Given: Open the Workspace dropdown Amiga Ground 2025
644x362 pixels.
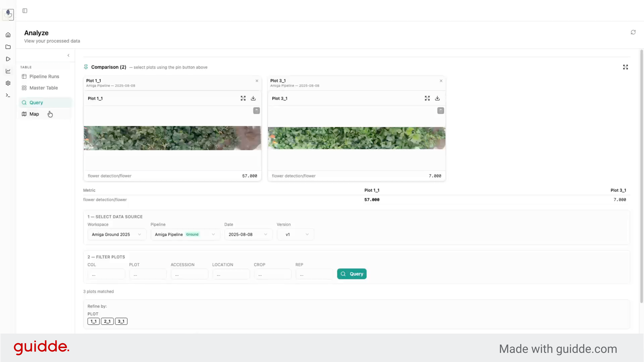Looking at the screenshot, I should pyautogui.click(x=117, y=234).
